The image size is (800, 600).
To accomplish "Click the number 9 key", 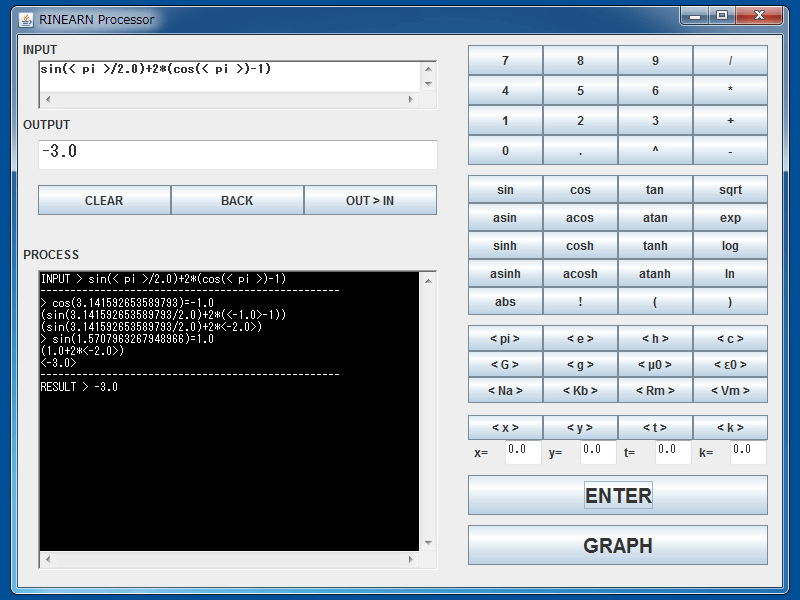I will tap(655, 61).
